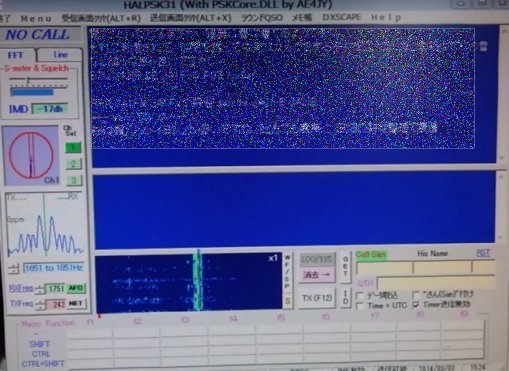Click the Call Sign input field

click(384, 267)
